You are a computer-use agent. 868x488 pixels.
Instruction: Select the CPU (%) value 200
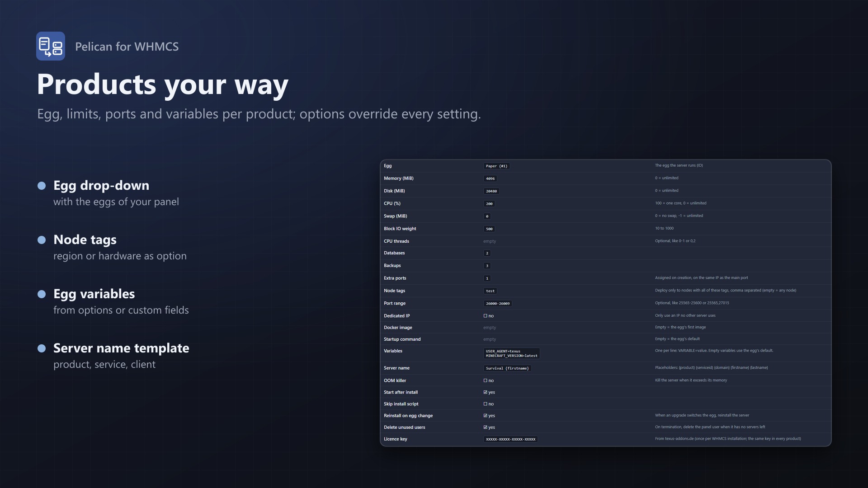click(489, 204)
